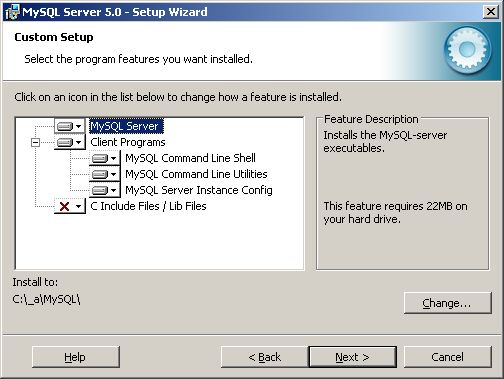
Task: Click the setup wizard installer title icon
Action: [x=13, y=13]
